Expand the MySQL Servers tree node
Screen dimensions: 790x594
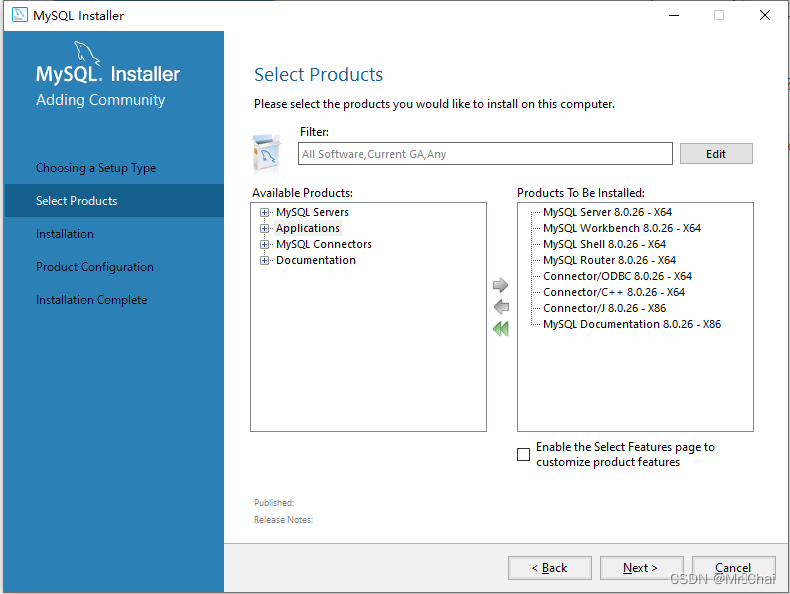(264, 212)
